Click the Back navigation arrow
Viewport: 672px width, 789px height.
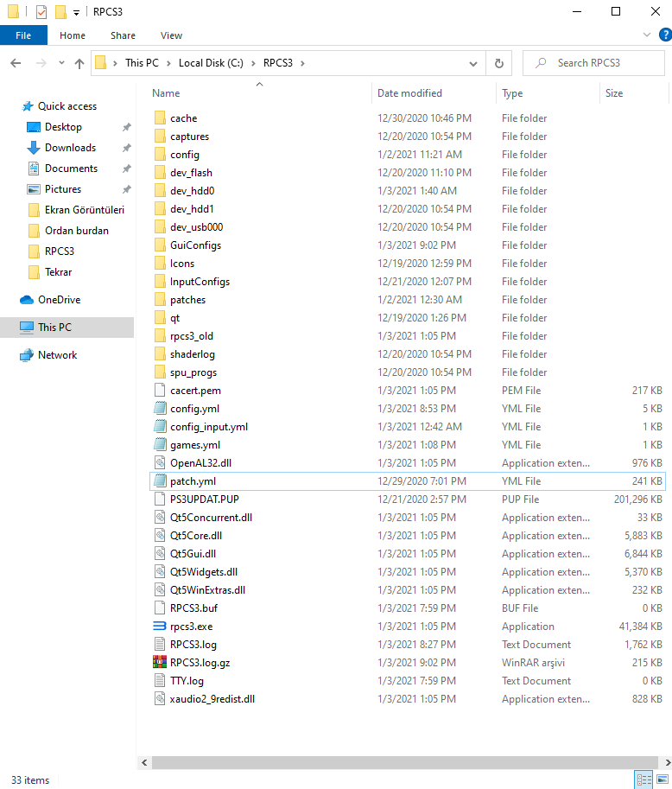16,63
